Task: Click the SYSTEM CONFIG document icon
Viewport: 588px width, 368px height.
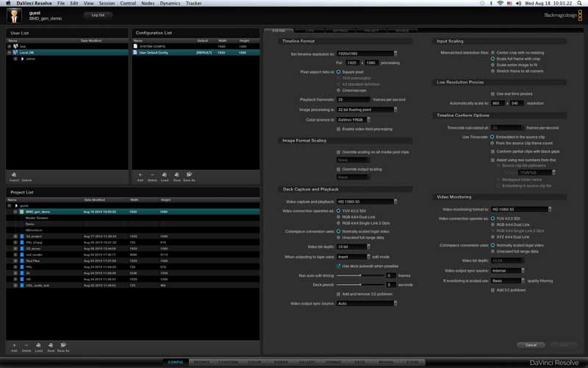Action: tap(135, 46)
